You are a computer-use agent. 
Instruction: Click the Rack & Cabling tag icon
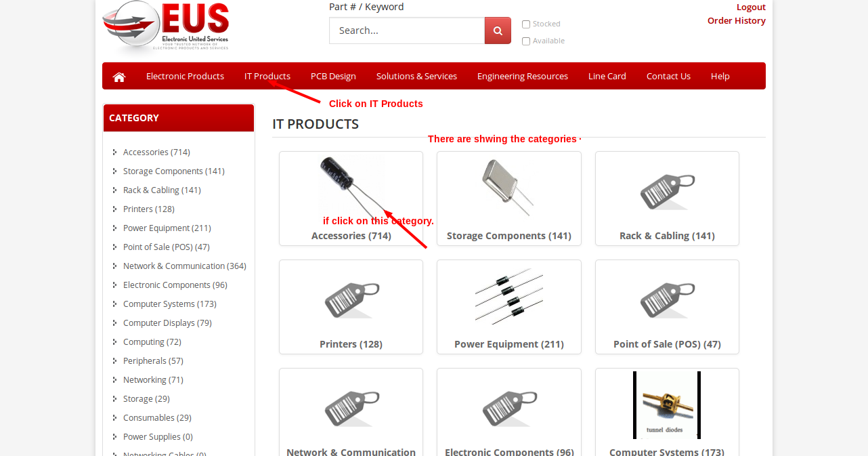668,192
